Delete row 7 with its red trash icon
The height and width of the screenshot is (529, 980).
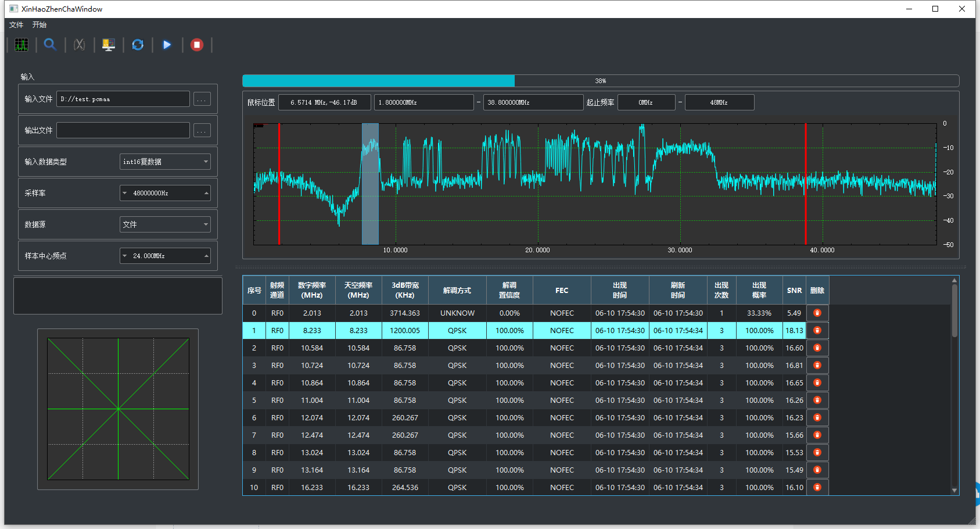[817, 435]
